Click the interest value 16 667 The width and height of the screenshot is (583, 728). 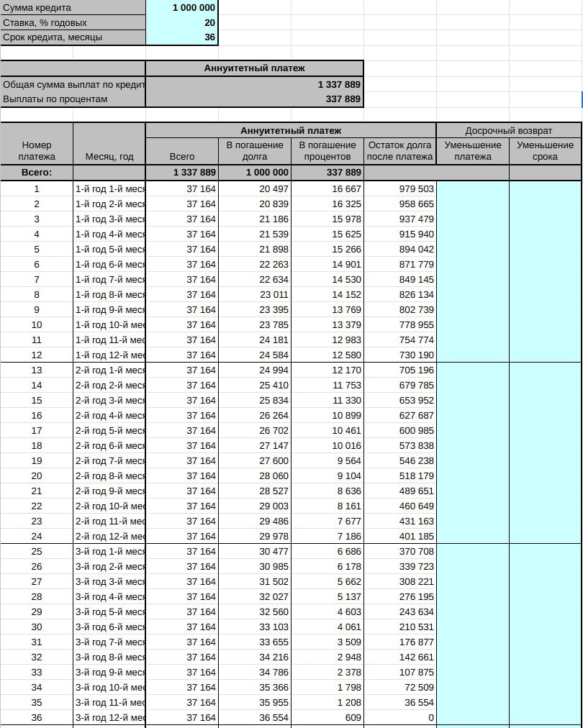(327, 188)
